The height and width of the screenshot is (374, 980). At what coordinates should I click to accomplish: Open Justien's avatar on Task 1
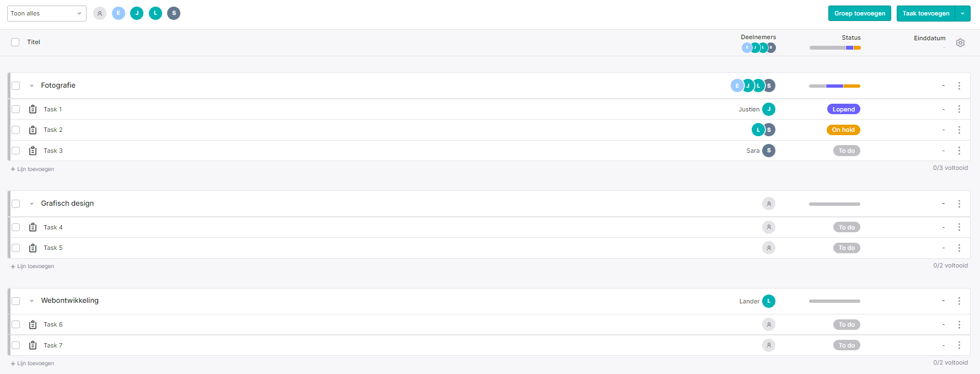[x=769, y=109]
